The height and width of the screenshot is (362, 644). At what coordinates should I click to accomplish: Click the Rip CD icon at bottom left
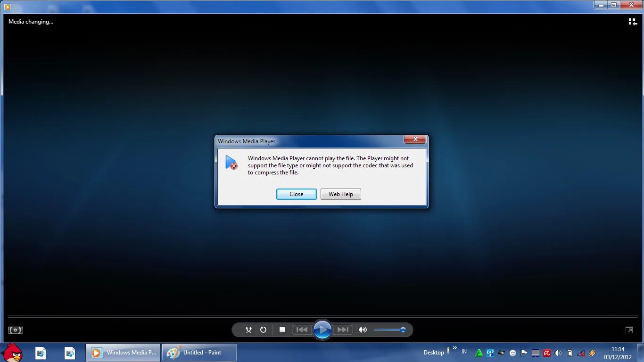(16, 330)
